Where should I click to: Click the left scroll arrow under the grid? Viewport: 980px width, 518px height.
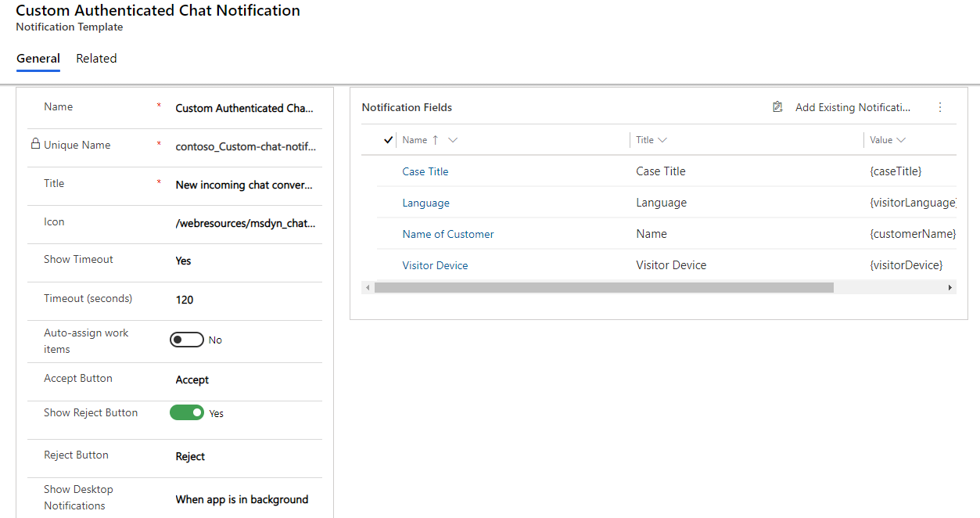368,287
